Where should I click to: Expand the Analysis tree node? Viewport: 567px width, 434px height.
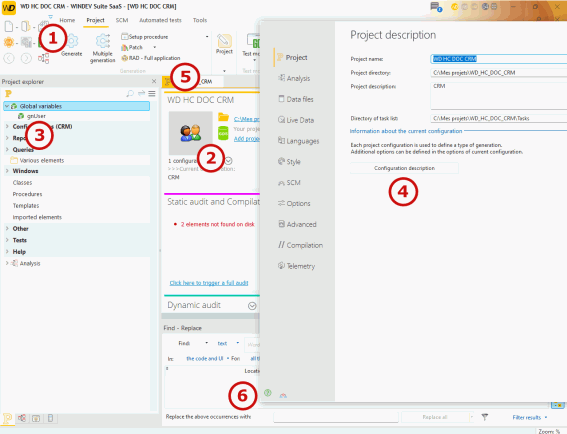pyautogui.click(x=7, y=263)
